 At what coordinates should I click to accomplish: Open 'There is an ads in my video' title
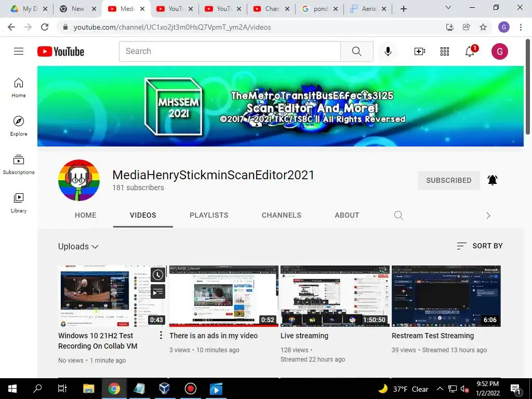214,336
